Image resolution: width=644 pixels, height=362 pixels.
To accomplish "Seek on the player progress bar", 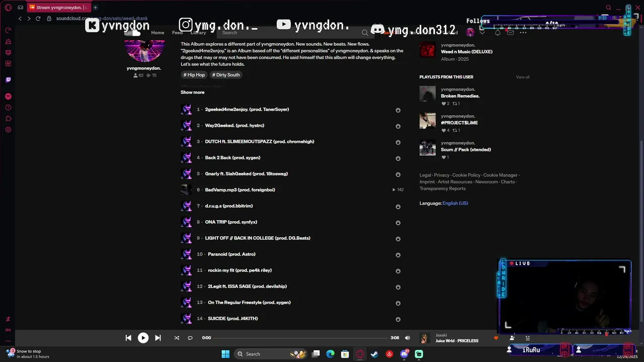I will point(301,338).
